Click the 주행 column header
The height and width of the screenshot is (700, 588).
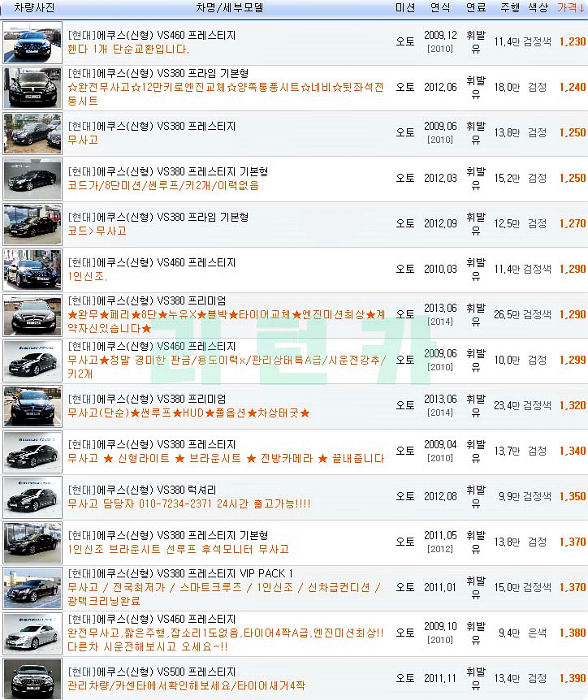(510, 7)
